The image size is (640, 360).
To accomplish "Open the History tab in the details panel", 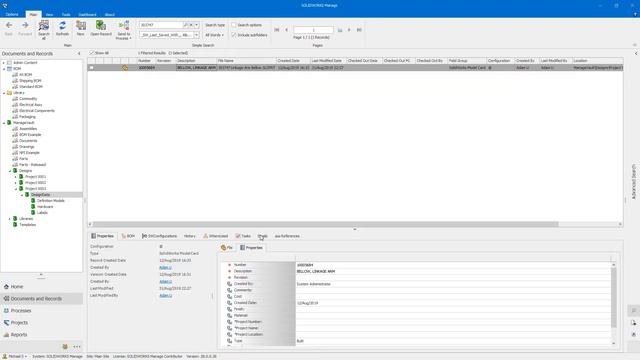I will [189, 236].
